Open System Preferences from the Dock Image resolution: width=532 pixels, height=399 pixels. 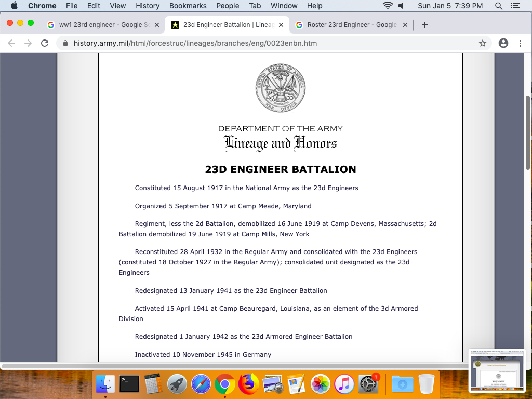pos(368,384)
